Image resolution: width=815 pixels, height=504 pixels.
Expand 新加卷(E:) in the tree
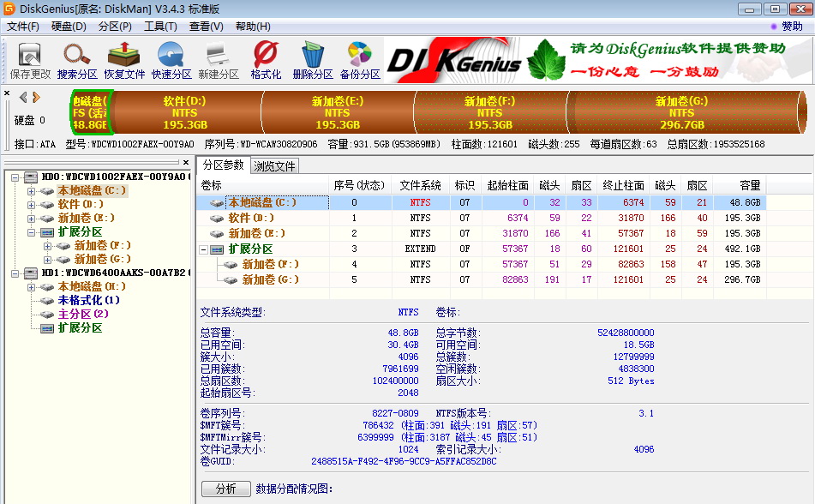point(31,219)
